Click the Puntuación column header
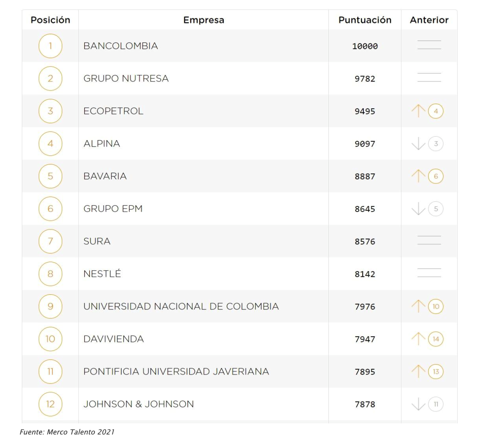479x448 pixels. point(365,20)
